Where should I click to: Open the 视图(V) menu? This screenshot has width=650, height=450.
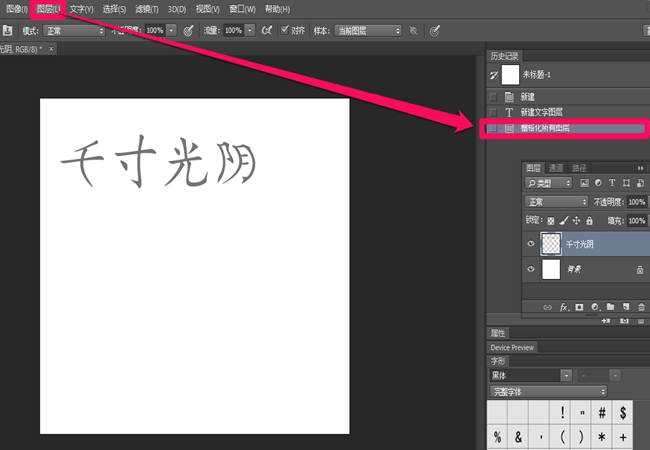(207, 9)
